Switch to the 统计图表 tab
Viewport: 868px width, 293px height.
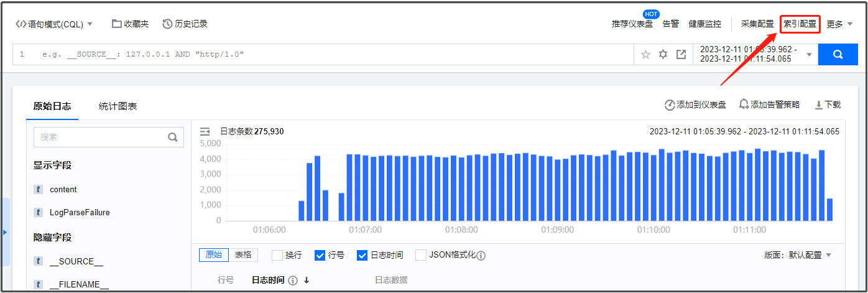coord(118,106)
